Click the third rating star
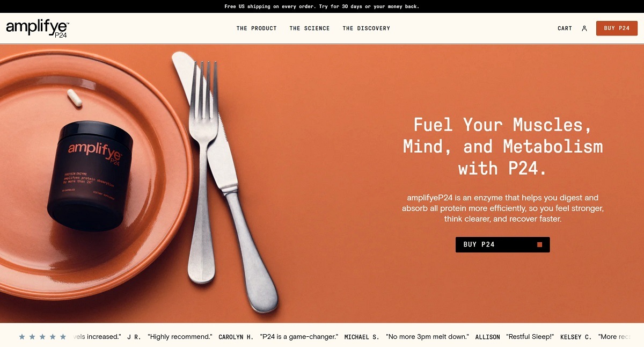This screenshot has width=644, height=347. pyautogui.click(x=42, y=337)
